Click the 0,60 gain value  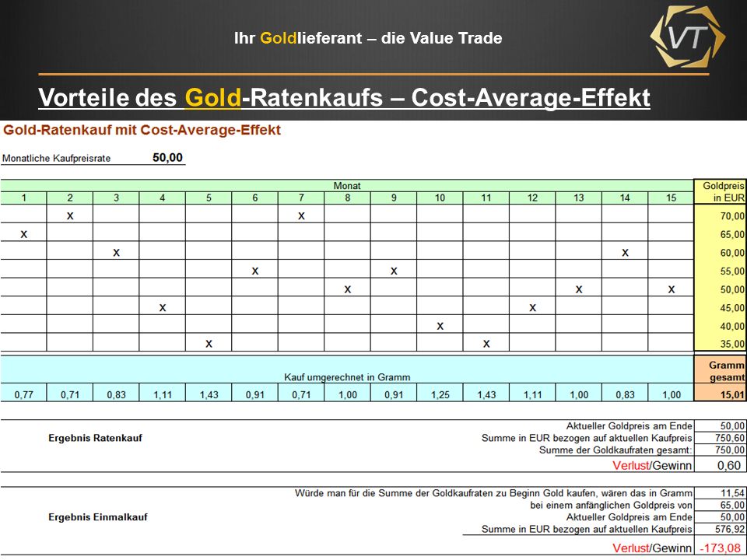(721, 465)
